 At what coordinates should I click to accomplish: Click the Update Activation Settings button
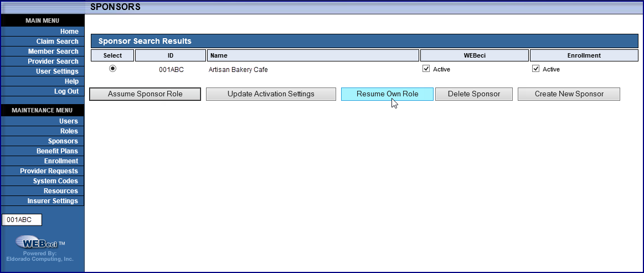271,94
